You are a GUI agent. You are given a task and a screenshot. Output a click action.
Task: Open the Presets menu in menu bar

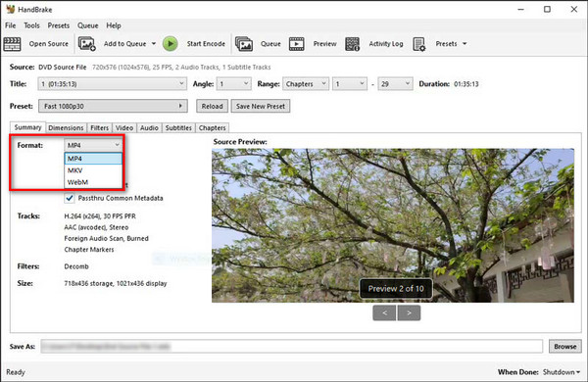(x=59, y=25)
